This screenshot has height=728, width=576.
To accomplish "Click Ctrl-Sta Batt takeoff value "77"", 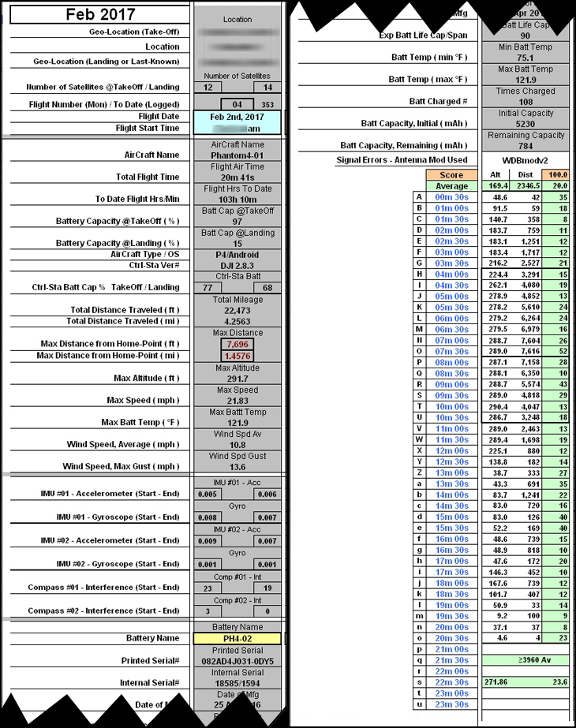I will click(x=208, y=287).
